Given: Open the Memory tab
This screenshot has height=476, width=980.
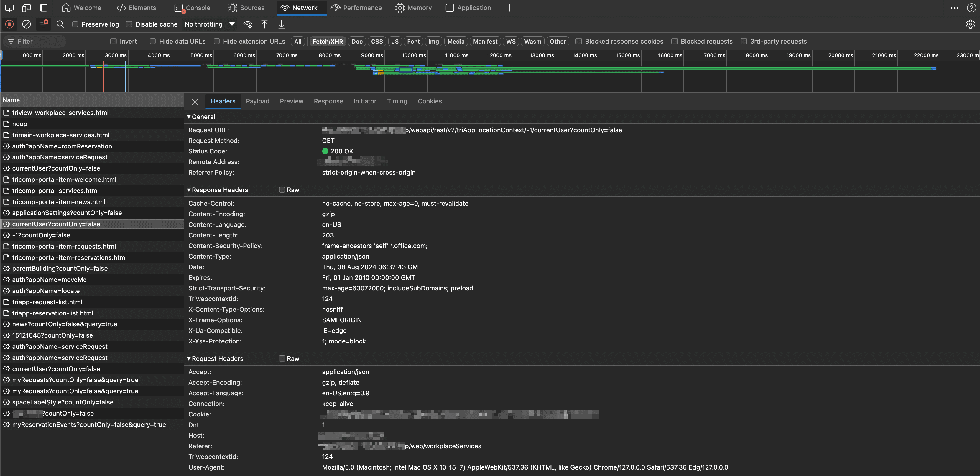Looking at the screenshot, I should tap(414, 8).
